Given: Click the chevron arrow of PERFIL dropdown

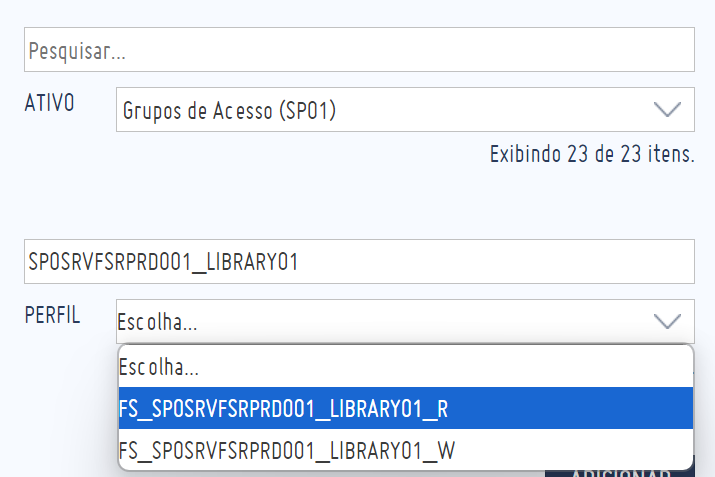Looking at the screenshot, I should tap(667, 321).
